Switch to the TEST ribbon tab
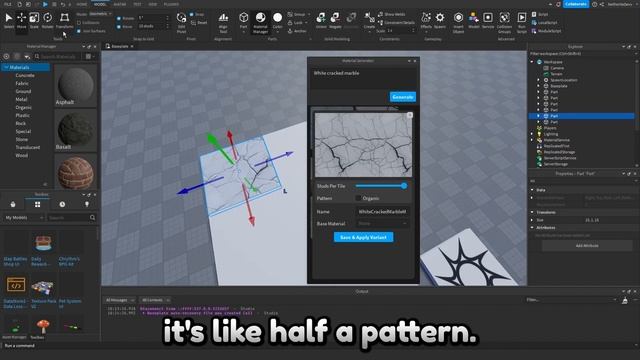Viewport: 640px width, 360px height. click(137, 4)
